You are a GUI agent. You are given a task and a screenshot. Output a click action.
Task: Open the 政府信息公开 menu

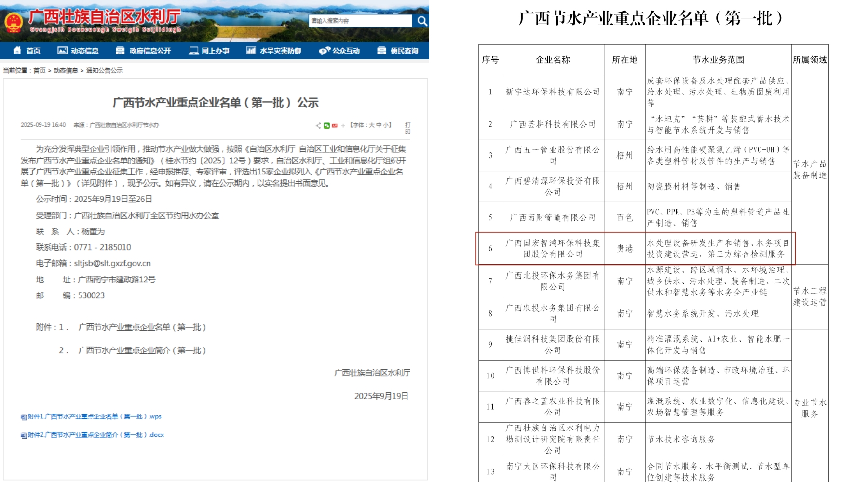(149, 50)
